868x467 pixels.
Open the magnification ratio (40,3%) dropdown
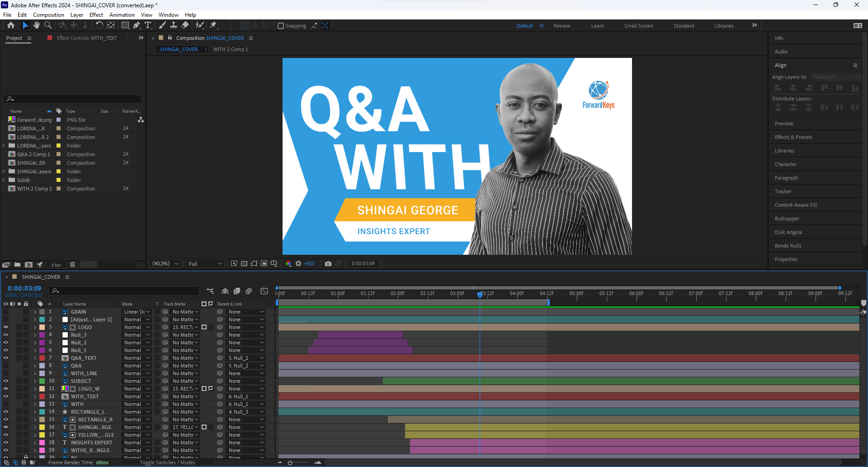point(165,263)
